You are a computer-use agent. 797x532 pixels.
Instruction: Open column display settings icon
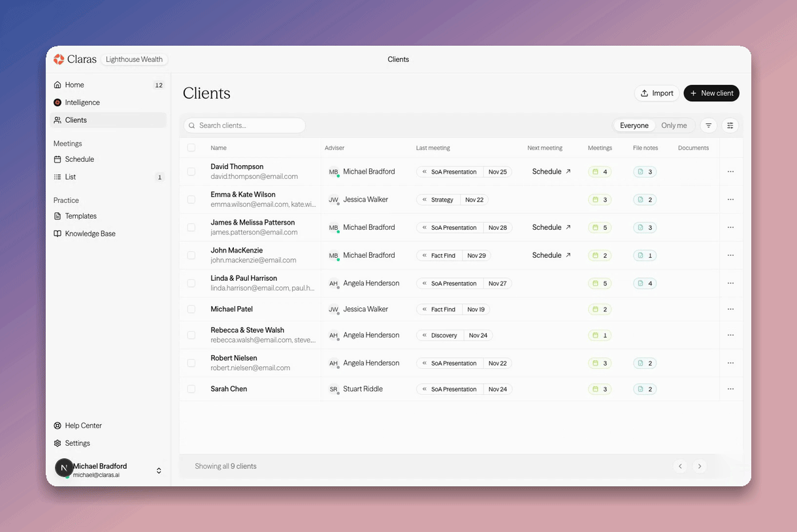[x=730, y=125]
